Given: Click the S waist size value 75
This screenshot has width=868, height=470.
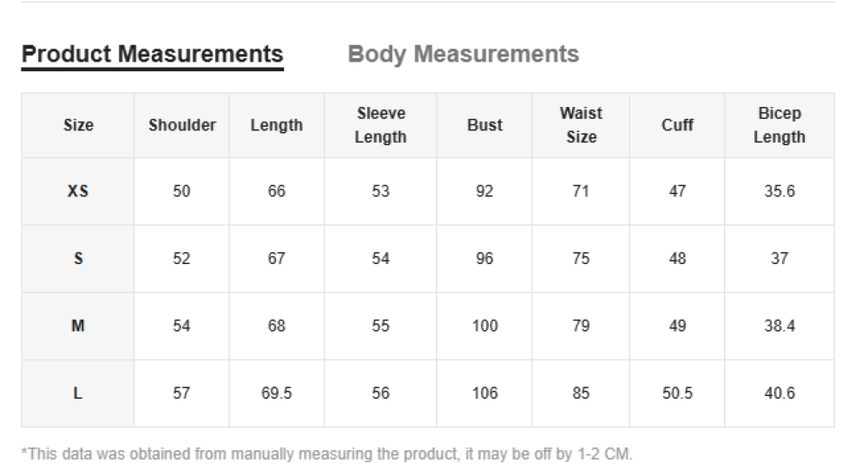Looking at the screenshot, I should coord(581,259).
